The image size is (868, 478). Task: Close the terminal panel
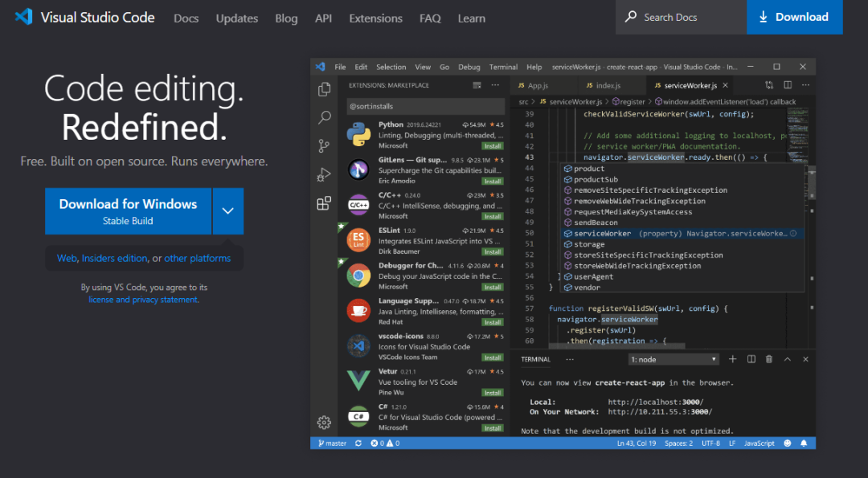tap(805, 359)
